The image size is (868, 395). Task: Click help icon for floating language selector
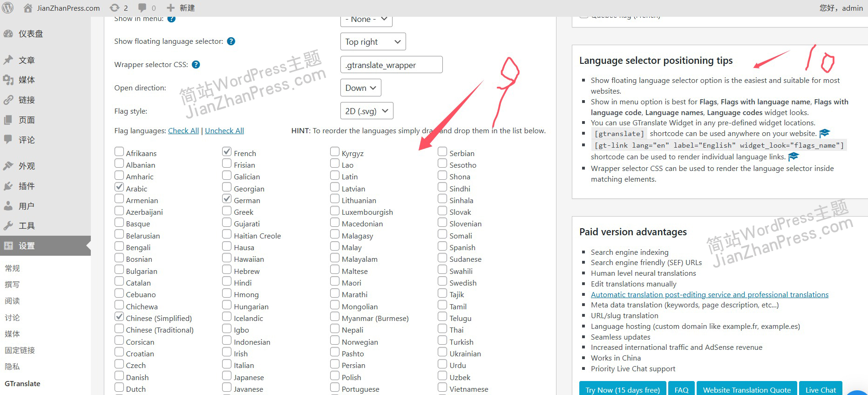pos(231,41)
